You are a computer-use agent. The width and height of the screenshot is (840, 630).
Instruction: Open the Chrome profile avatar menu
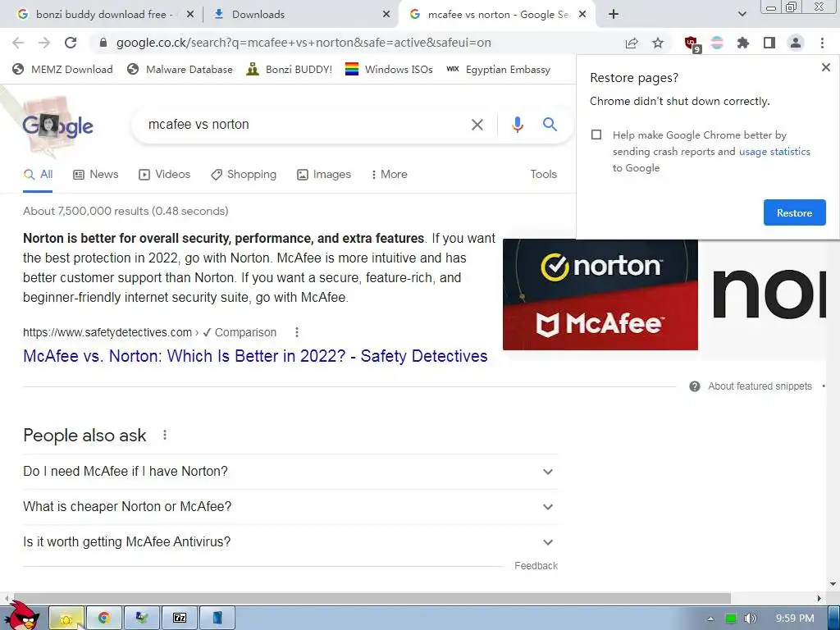coord(796,43)
